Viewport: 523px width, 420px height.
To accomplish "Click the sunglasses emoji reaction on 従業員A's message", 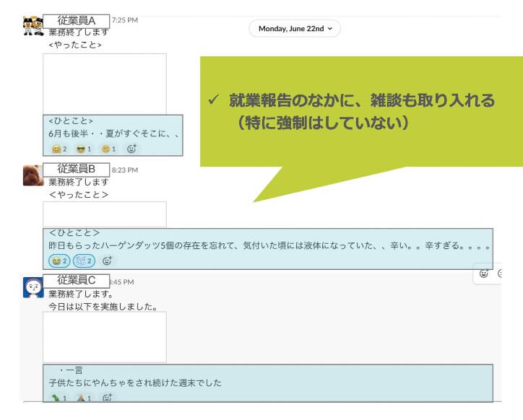I will point(84,149).
